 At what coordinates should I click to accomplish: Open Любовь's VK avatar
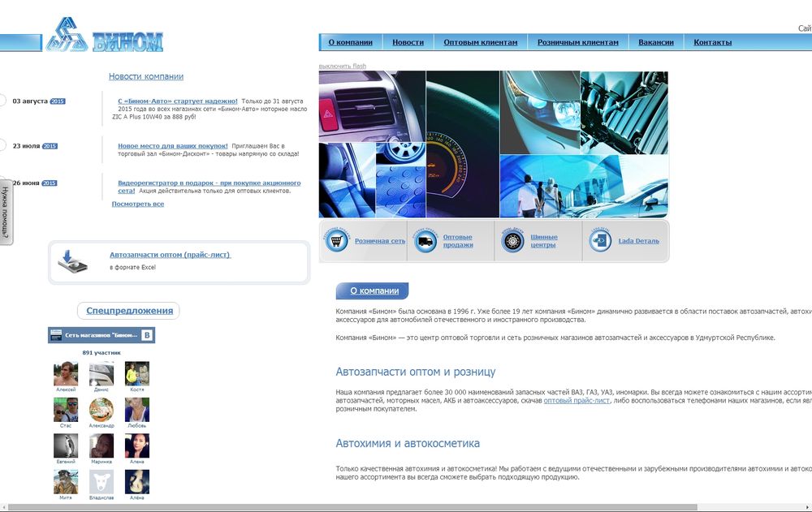click(x=137, y=410)
